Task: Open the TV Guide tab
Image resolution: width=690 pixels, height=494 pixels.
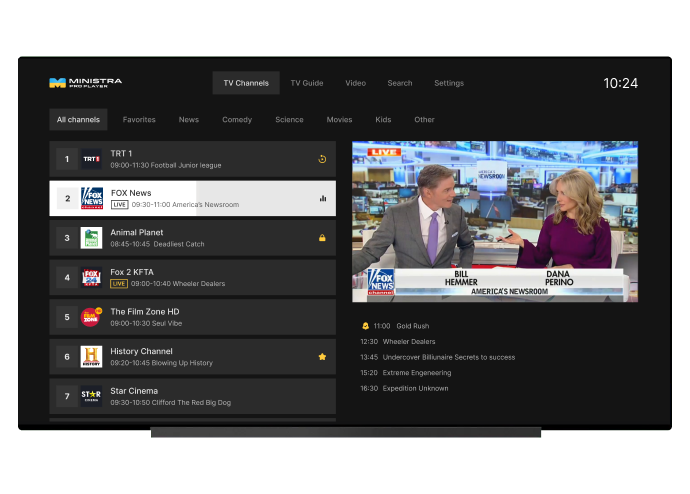Action: (307, 83)
